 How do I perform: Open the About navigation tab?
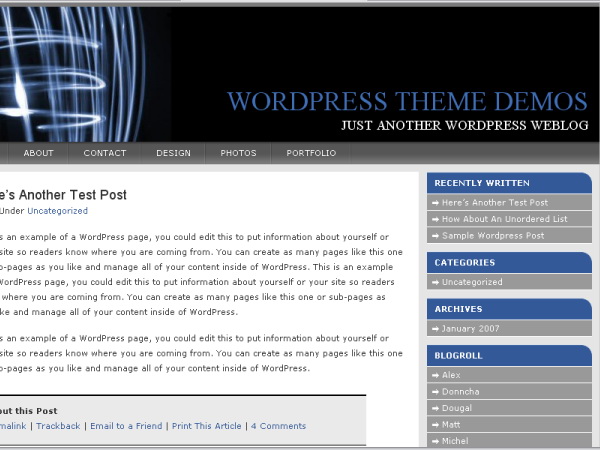coord(38,153)
